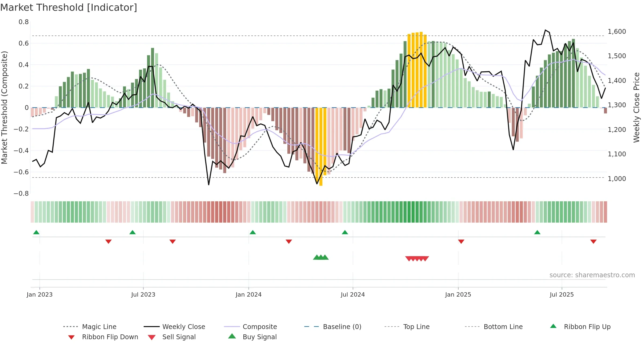Toggle the Buy Signal legend entry

(252, 337)
